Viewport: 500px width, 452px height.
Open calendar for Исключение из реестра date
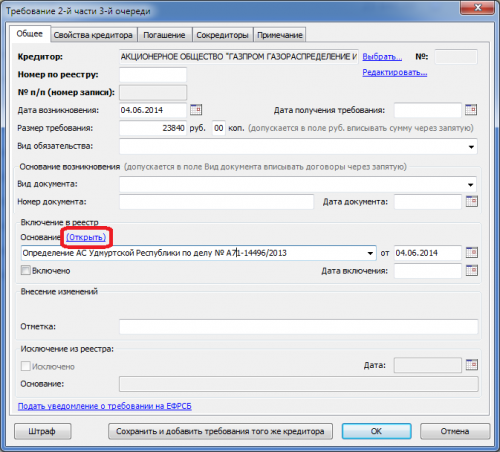pyautogui.click(x=472, y=365)
